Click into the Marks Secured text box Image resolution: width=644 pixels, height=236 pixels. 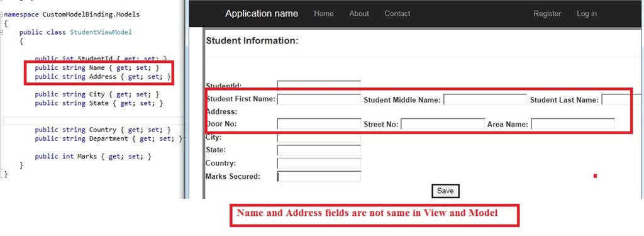pyautogui.click(x=319, y=176)
